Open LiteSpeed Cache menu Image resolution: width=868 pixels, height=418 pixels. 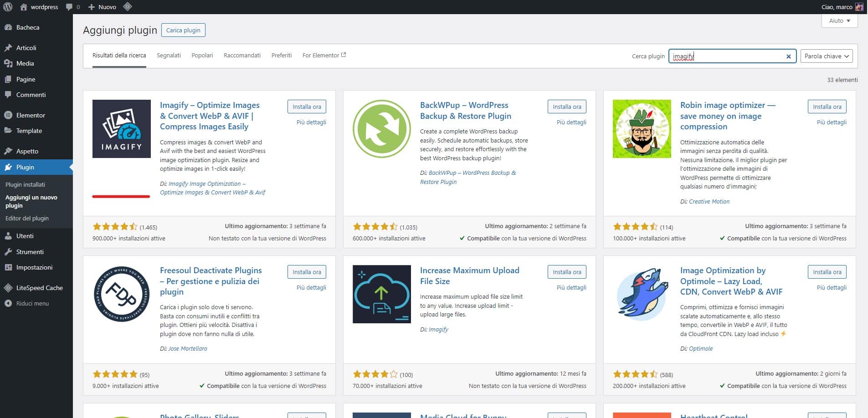(x=36, y=288)
